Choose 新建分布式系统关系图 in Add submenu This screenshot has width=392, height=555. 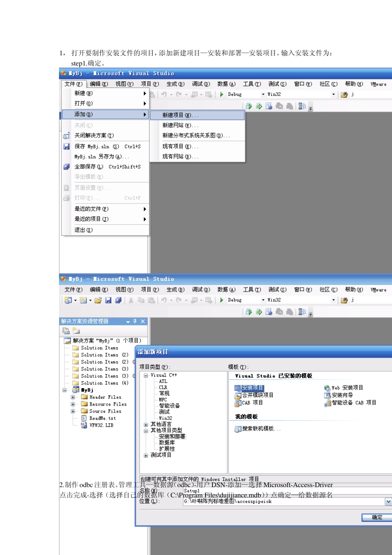coord(197,135)
